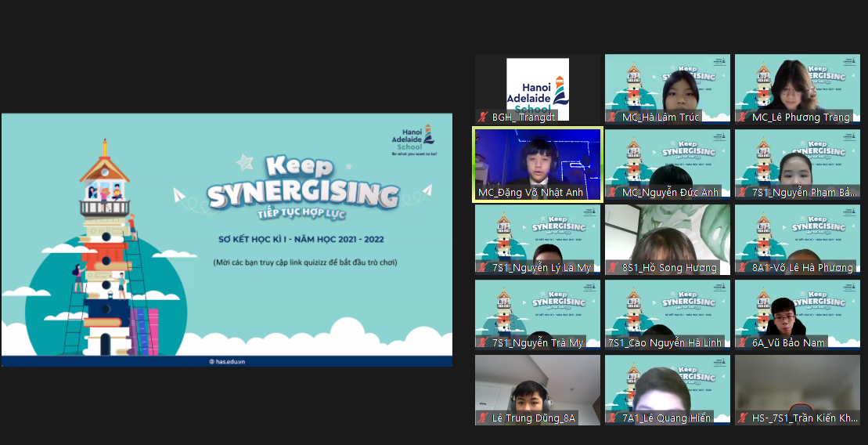Click muted mic icon on 6A_Vũ Bảo Nam
Viewport: 868px width, 445px height.
(x=744, y=343)
